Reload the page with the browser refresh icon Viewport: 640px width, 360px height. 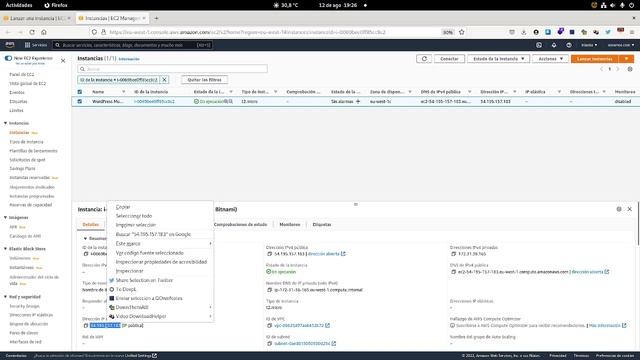(32, 32)
